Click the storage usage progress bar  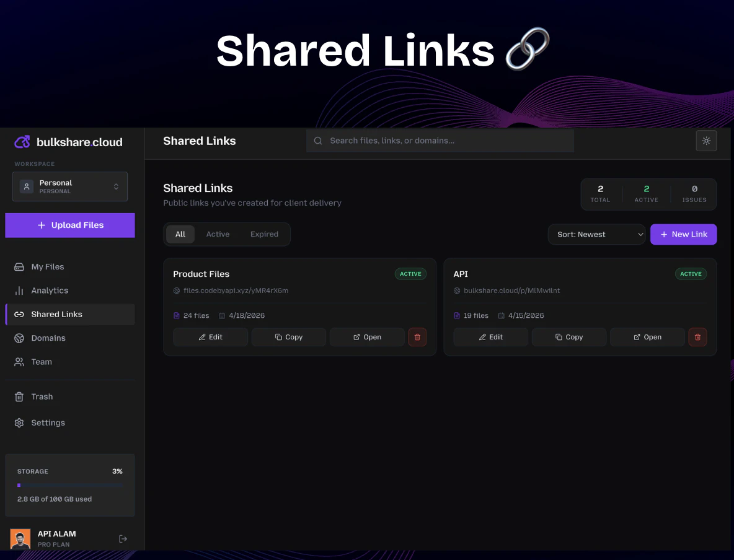coord(69,484)
